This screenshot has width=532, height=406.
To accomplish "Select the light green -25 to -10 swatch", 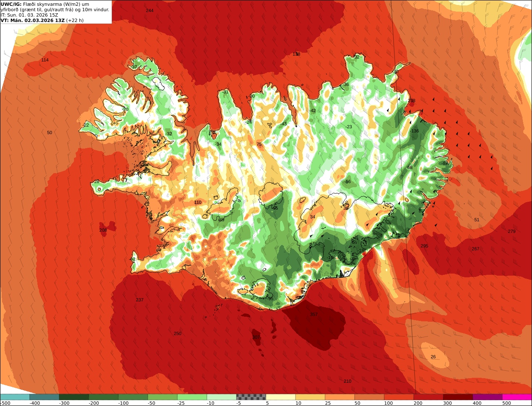I will (192, 396).
